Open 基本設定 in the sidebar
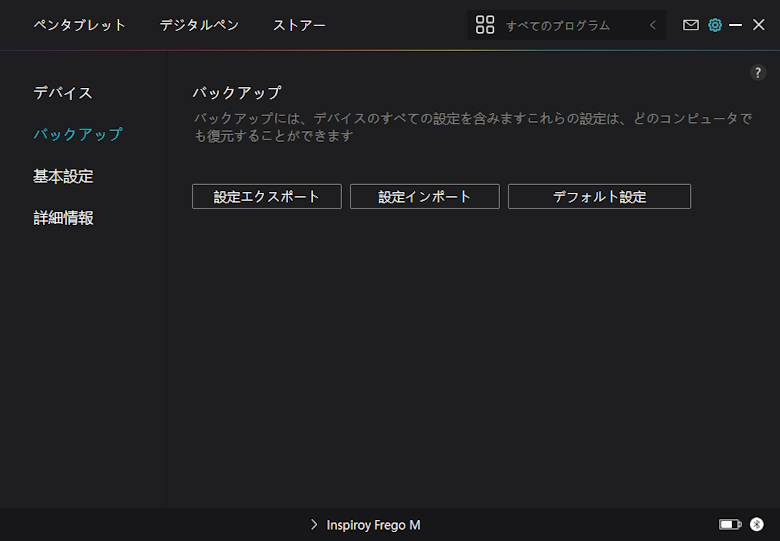The width and height of the screenshot is (780, 541). pos(63,176)
